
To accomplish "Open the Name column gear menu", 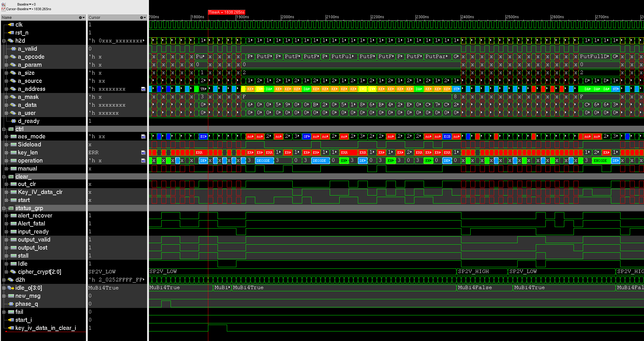I will point(81,17).
